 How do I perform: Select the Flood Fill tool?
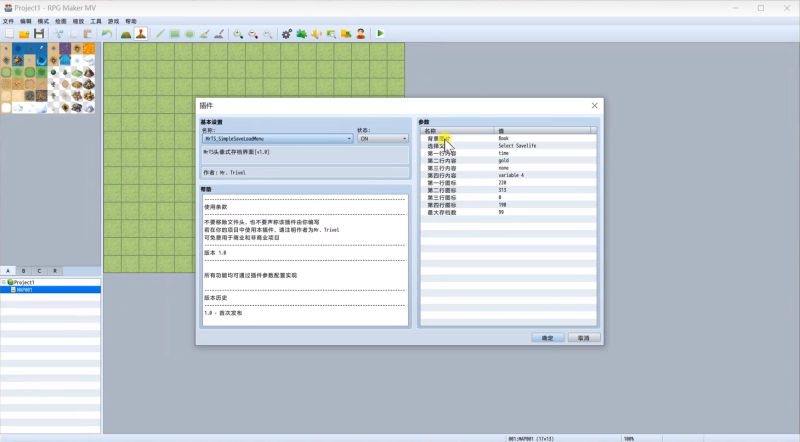click(x=204, y=34)
